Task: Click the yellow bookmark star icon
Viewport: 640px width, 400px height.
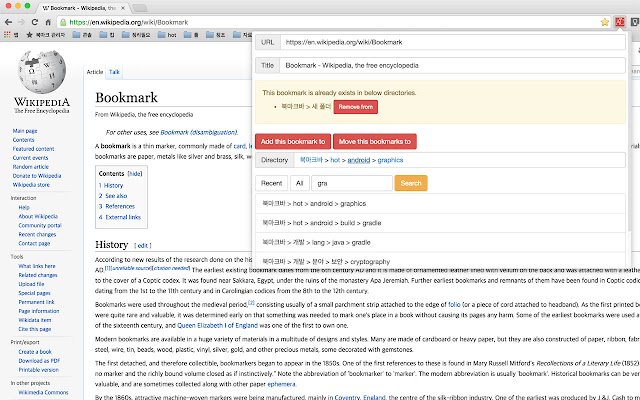Action: (x=604, y=22)
